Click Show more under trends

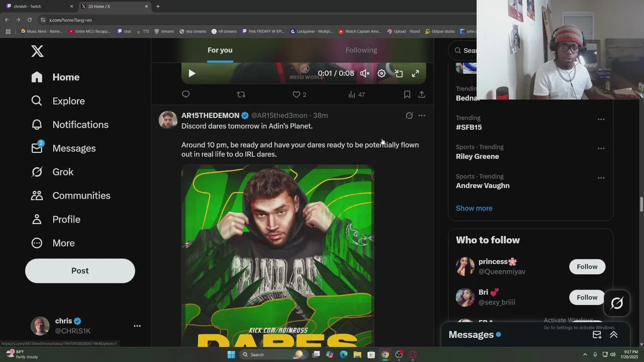point(474,208)
